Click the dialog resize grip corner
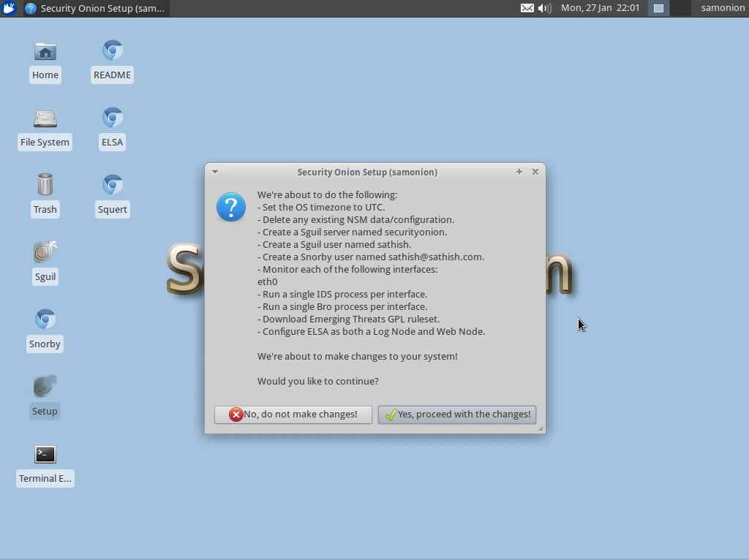Viewport: 749px width, 560px height. (541, 428)
